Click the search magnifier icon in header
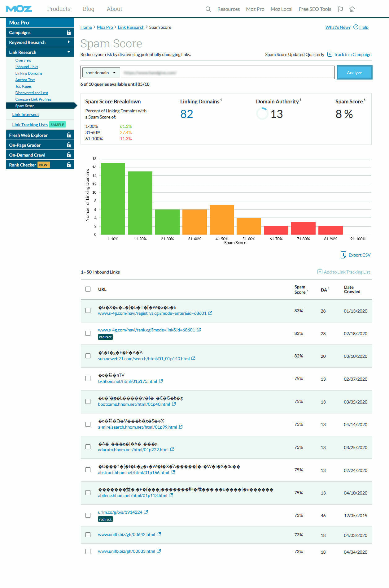 click(208, 9)
